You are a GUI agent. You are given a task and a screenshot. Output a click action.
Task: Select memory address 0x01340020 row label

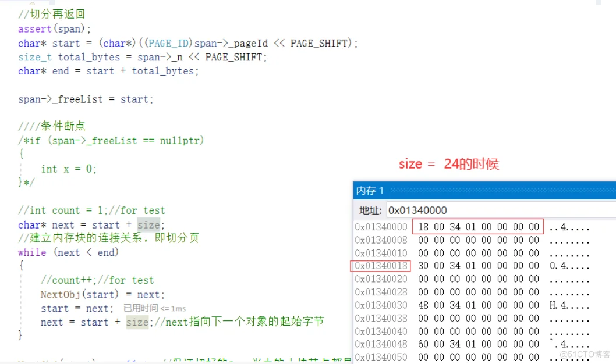pyautogui.click(x=381, y=279)
